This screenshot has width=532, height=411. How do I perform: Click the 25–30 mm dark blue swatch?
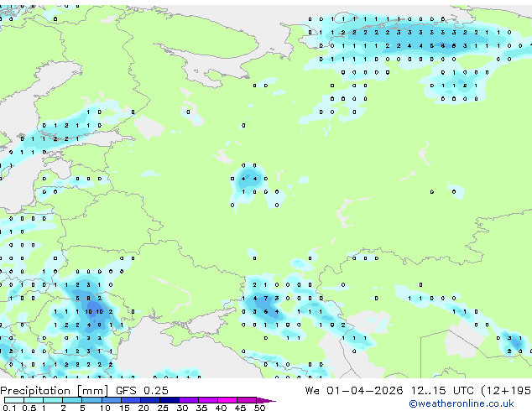[x=170, y=400]
